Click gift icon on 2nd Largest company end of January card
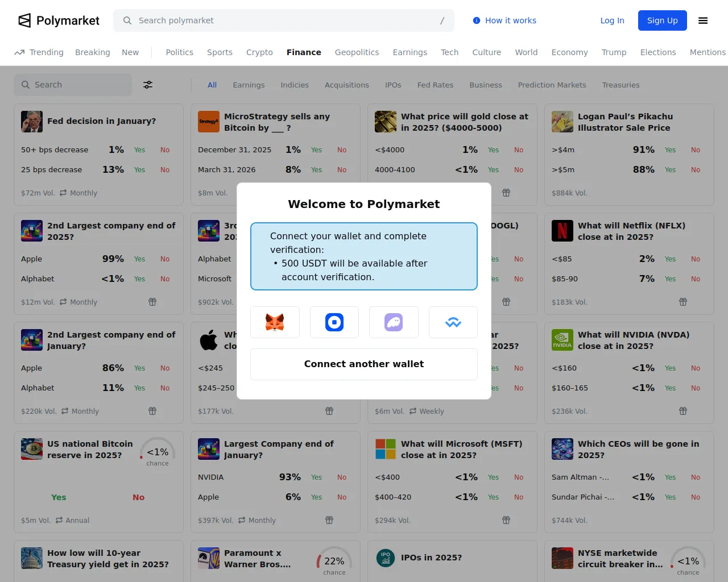Viewport: 728px width, 582px height. point(152,411)
